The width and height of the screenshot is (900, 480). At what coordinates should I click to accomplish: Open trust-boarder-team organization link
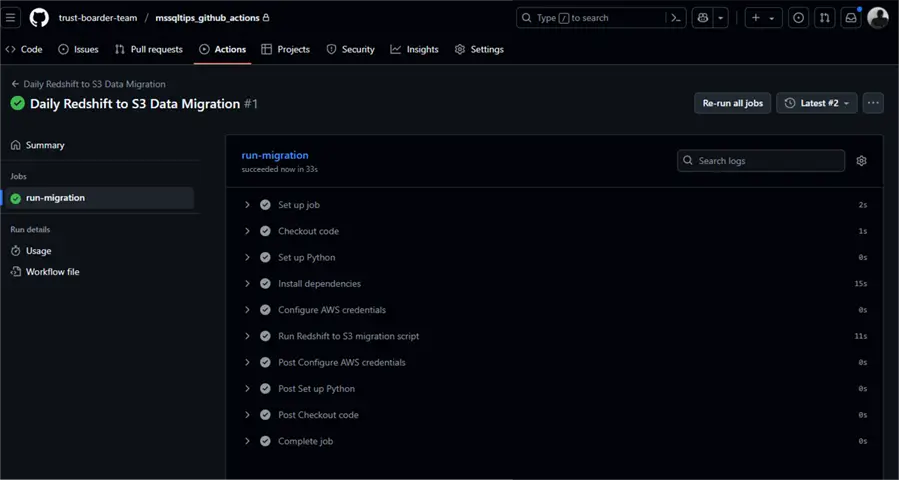pos(98,18)
